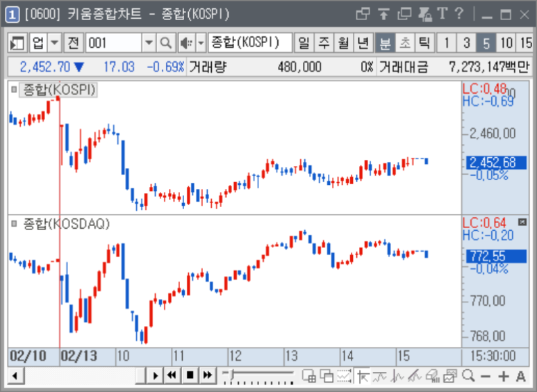537x392 pixels.
Task: Click the trend line drawing icon
Action: click(x=415, y=376)
